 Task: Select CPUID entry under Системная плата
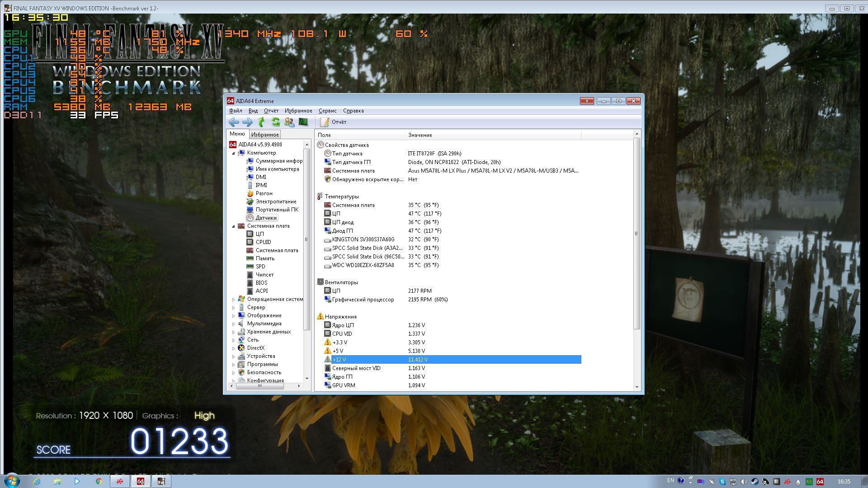coord(263,242)
